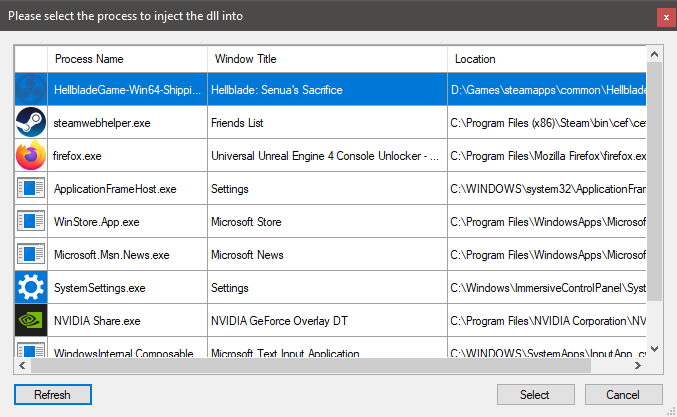
Task: Click the NVIDIA Share icon
Action: (31, 321)
